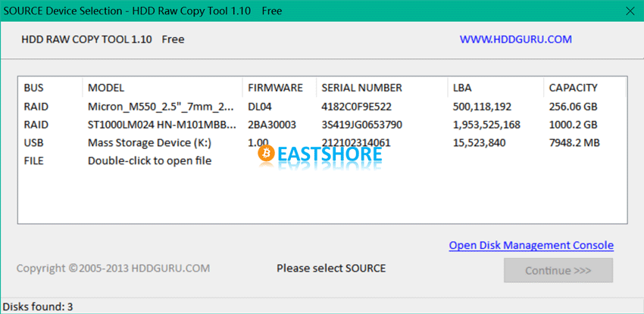Click the 'Disks found: 3' status text
Viewport: 644px width, 314px height.
(x=38, y=306)
